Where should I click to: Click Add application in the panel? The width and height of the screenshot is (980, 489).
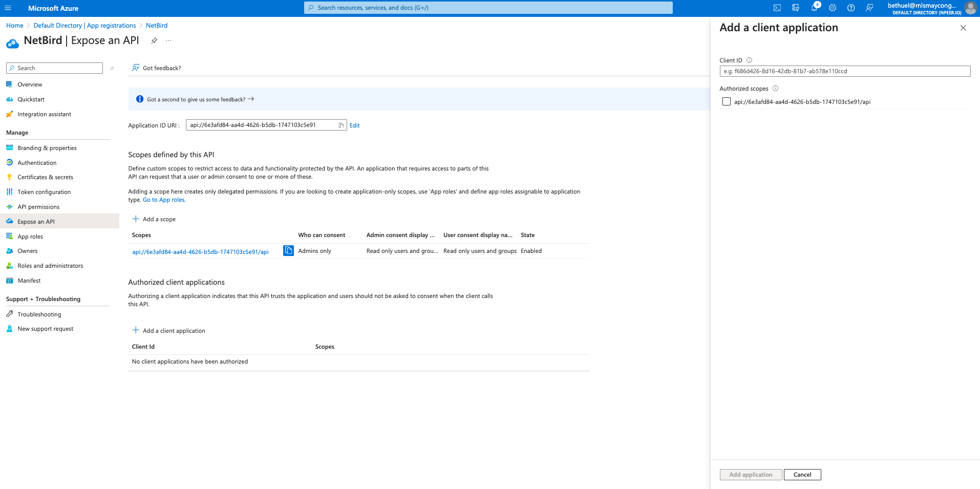(750, 474)
